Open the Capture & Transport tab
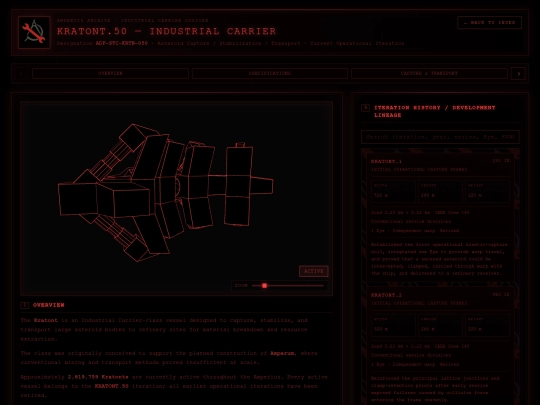This screenshot has width=540, height=405. pyautogui.click(x=429, y=73)
